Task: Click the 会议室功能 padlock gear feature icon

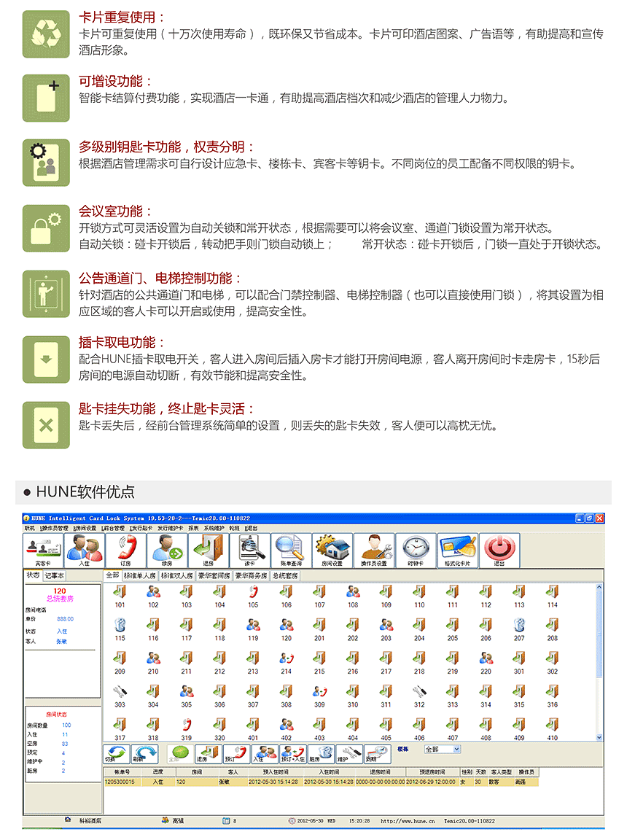Action: pos(46,228)
